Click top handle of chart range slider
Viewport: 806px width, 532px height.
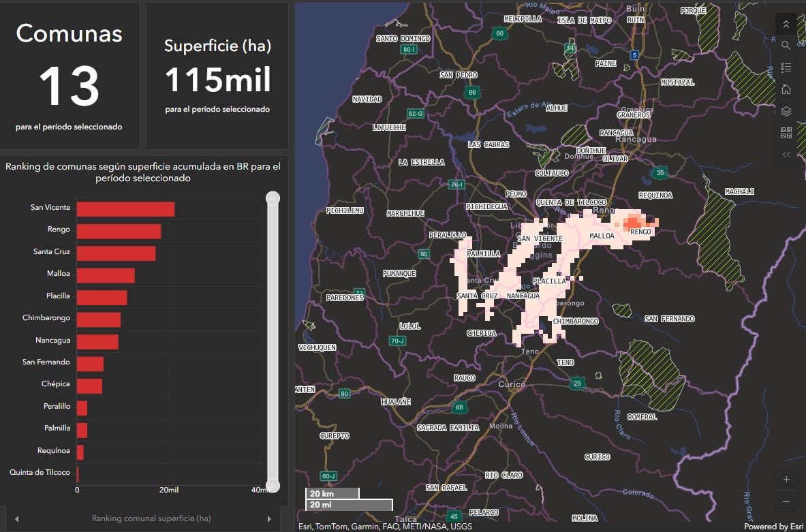(273, 198)
